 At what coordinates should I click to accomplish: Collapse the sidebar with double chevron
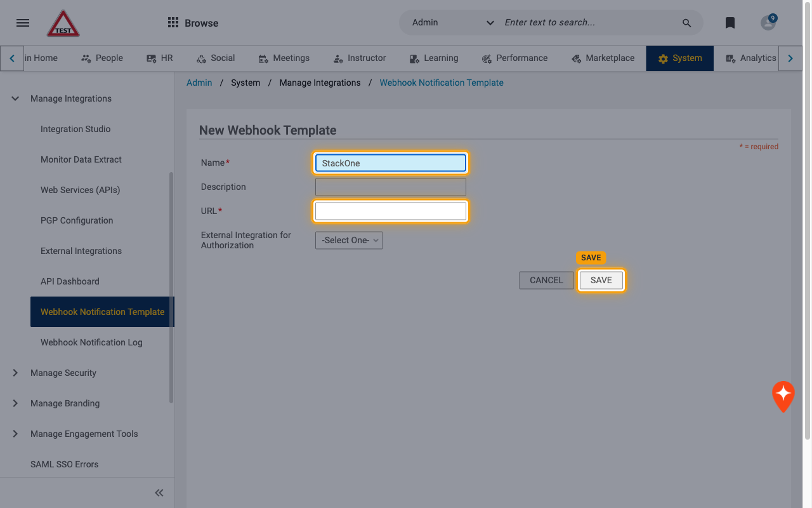click(159, 493)
